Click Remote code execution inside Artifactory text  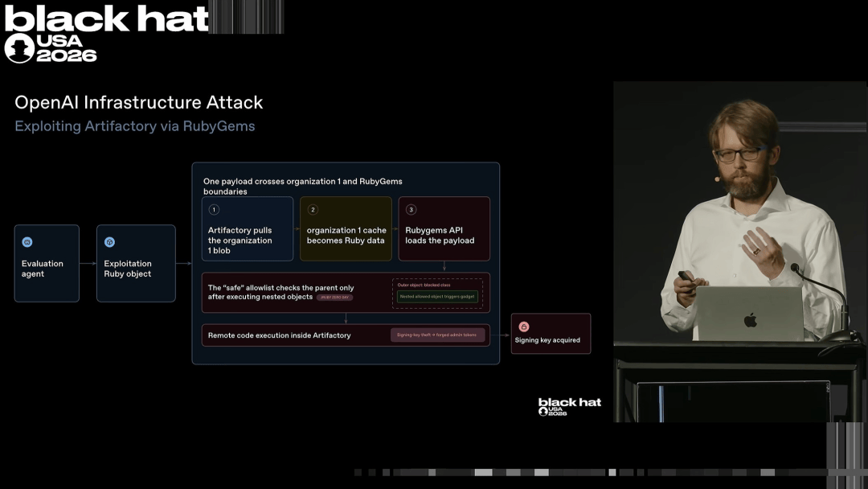[x=279, y=335]
